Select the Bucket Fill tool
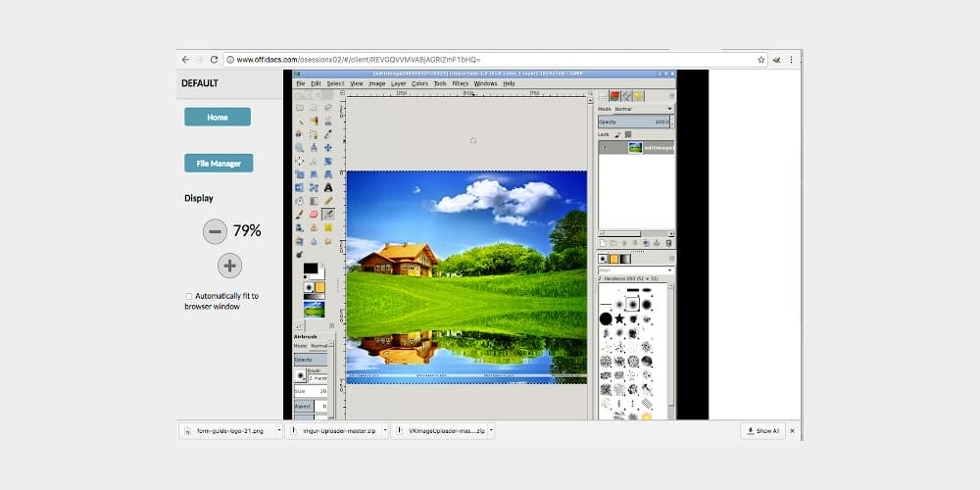980x490 pixels. pos(299,201)
